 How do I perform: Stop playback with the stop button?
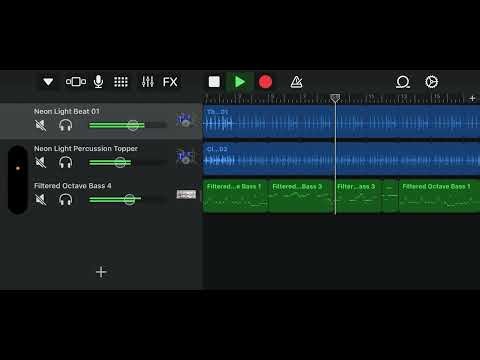(214, 82)
